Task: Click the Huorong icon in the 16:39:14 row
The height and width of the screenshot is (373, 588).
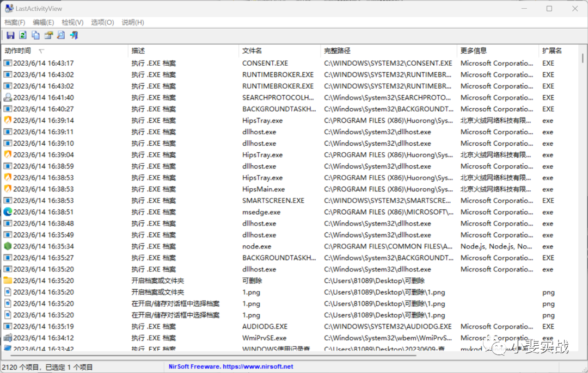Action: 8,120
